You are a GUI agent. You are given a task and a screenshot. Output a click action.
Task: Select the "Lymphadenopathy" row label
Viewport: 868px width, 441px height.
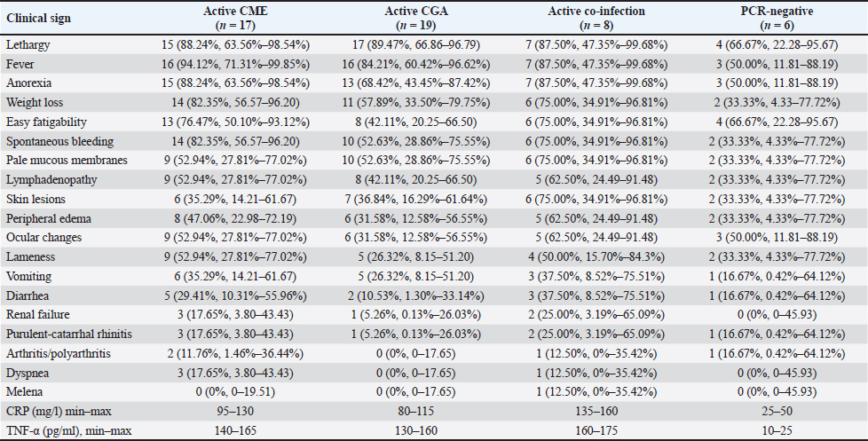click(43, 179)
